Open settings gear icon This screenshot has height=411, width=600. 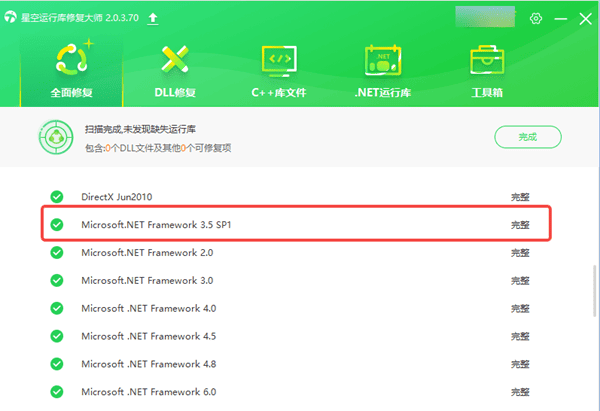pos(536,18)
